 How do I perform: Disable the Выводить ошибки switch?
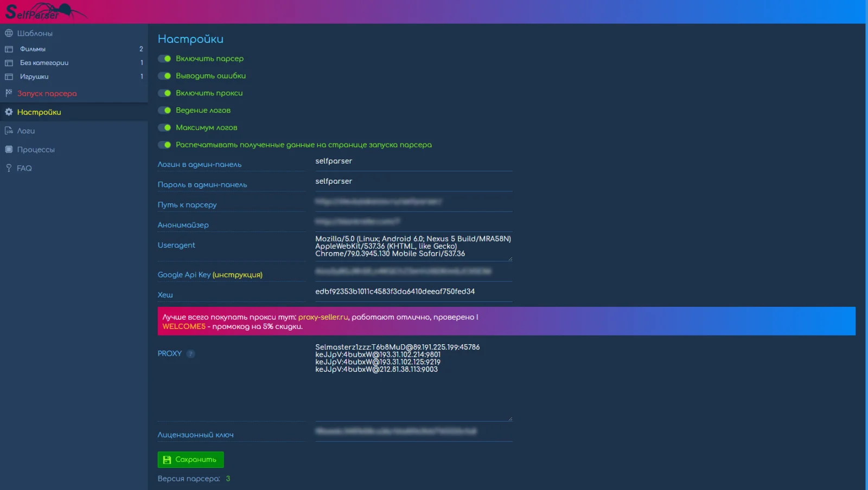tap(164, 76)
